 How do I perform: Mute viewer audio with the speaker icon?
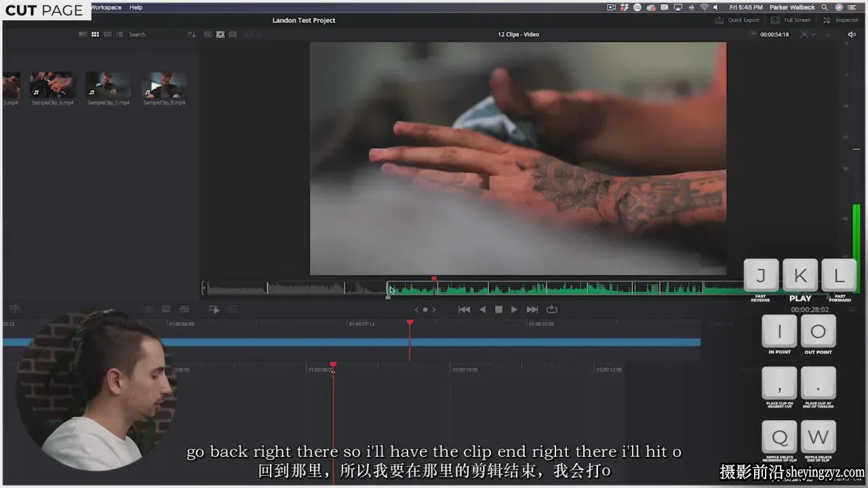852,35
